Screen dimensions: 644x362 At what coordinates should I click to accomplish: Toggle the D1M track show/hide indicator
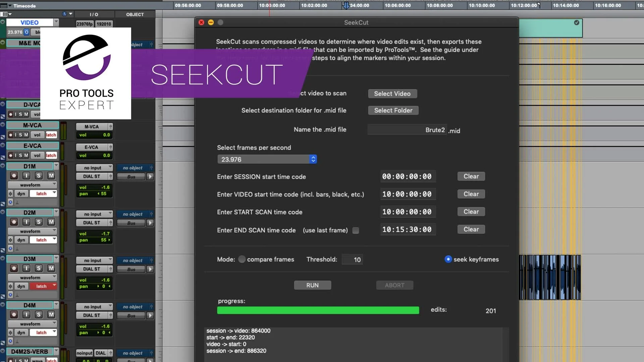pyautogui.click(x=3, y=166)
